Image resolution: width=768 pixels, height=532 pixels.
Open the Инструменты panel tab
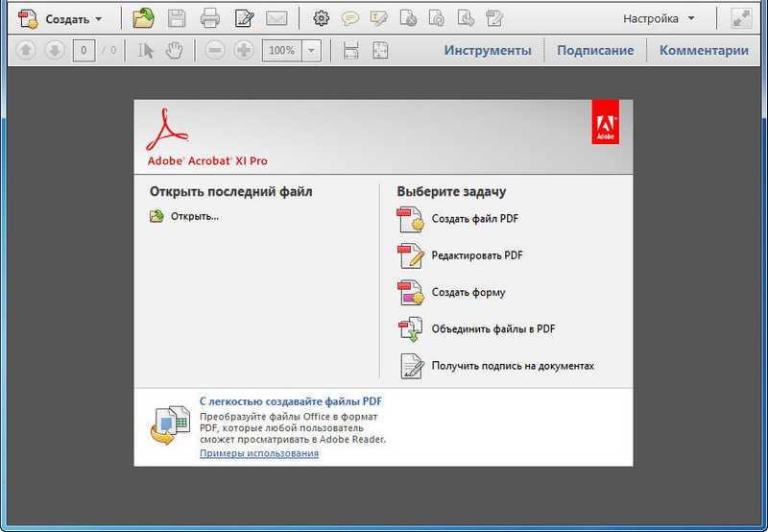coord(488,50)
